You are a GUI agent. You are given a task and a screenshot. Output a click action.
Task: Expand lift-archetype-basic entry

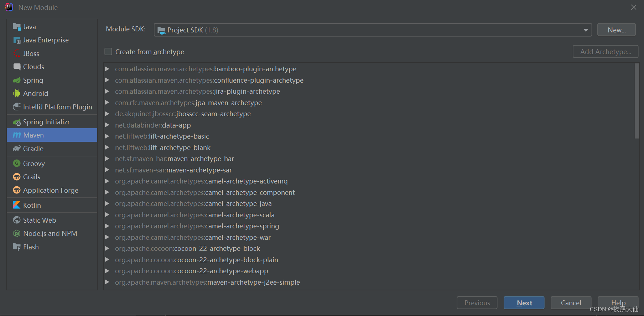107,136
